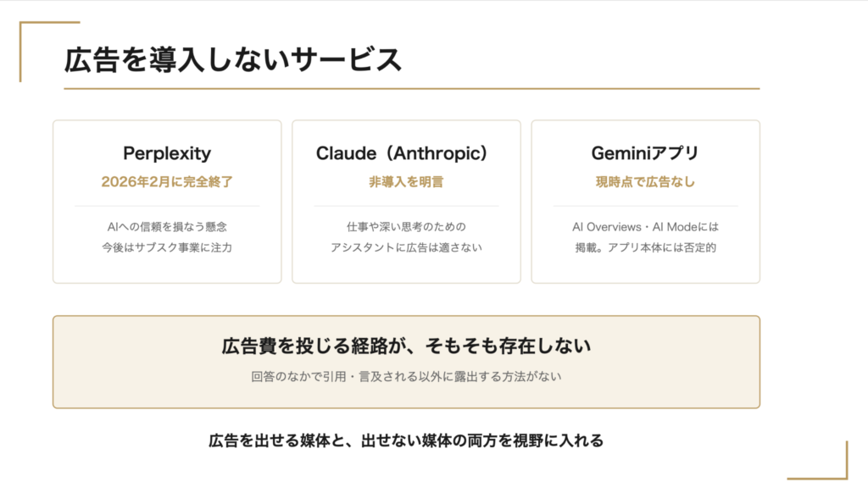This screenshot has width=868, height=504.
Task: Select the Geminiアプリ card heading
Action: (645, 153)
